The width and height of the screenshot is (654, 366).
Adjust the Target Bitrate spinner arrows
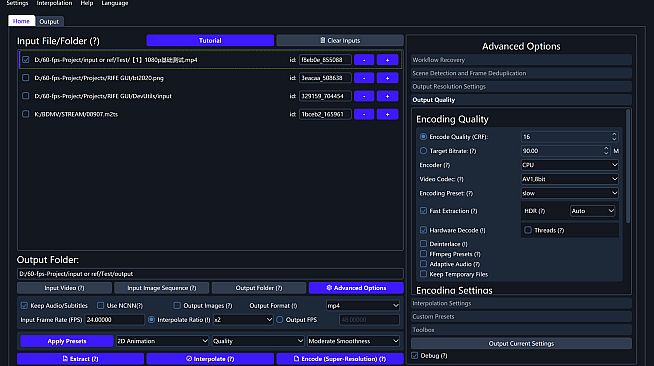(606, 151)
